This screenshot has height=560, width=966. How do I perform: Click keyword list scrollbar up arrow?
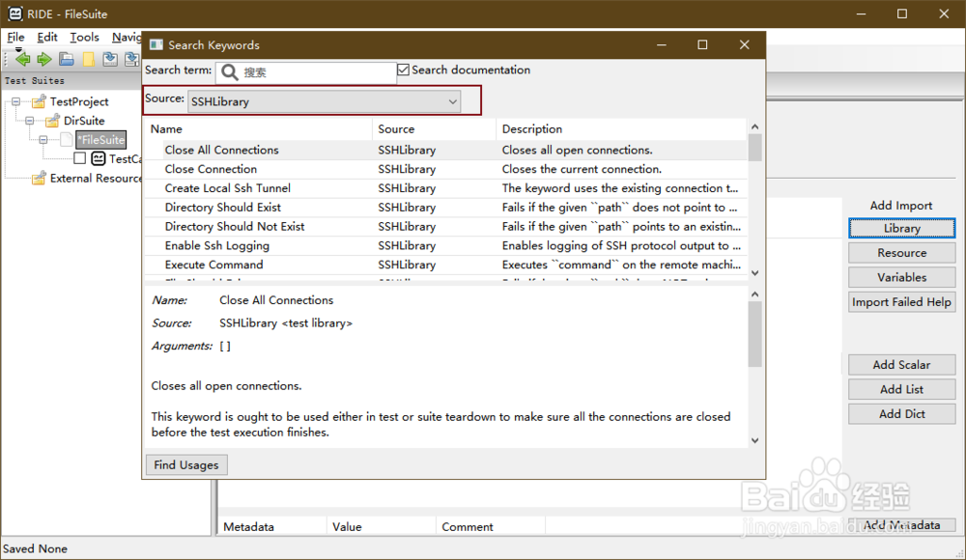(755, 126)
